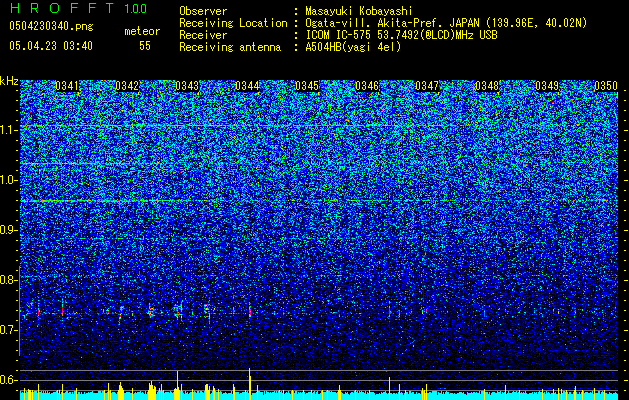The height and width of the screenshot is (400, 629).
Task: Click the kHz axis unit label
Action: (9, 81)
